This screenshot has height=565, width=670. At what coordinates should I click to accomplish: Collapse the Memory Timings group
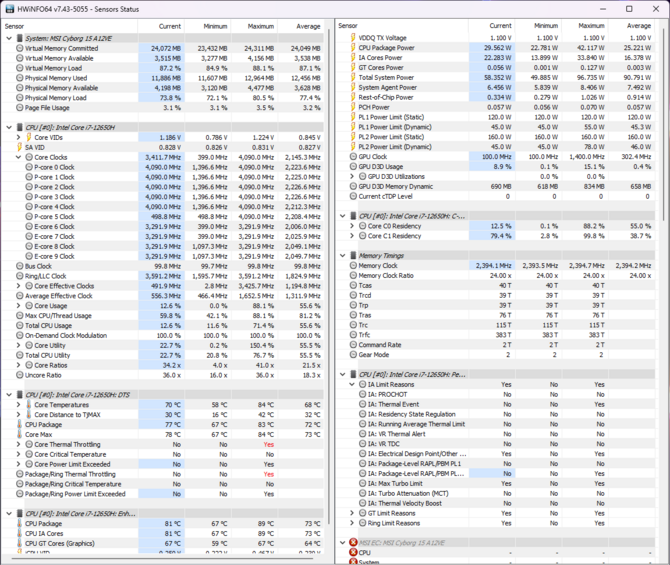coord(343,256)
